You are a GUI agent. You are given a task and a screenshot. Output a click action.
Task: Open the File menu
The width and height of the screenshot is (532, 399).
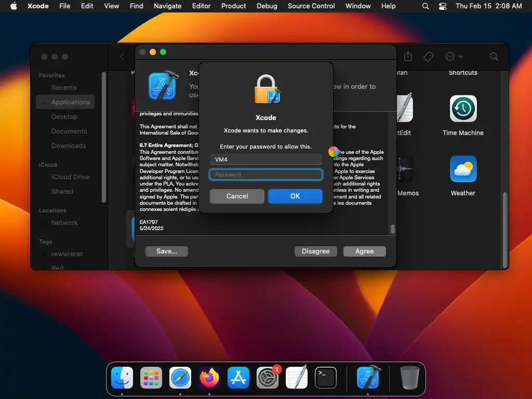65,6
